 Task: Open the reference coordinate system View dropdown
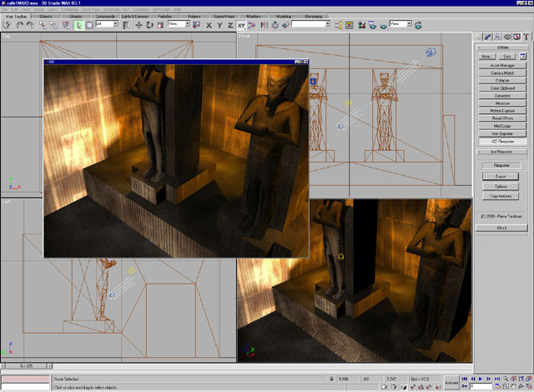pos(179,24)
